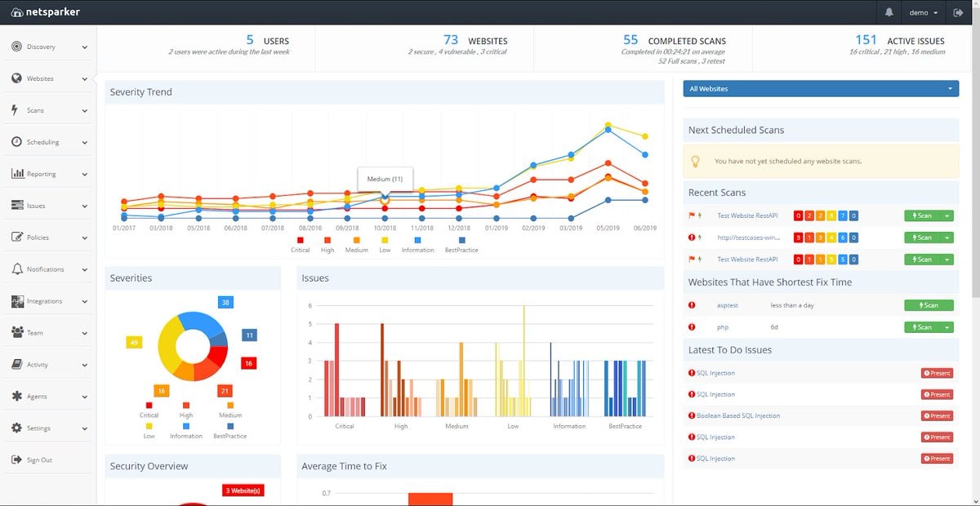The width and height of the screenshot is (980, 506).
Task: Toggle Critical in Severities donut legend
Action: 149,410
